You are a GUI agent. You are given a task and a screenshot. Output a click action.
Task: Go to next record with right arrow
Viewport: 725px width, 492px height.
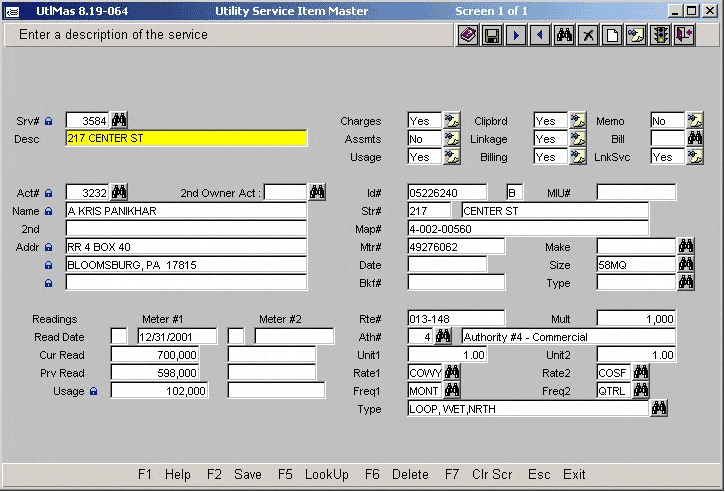coord(516,35)
